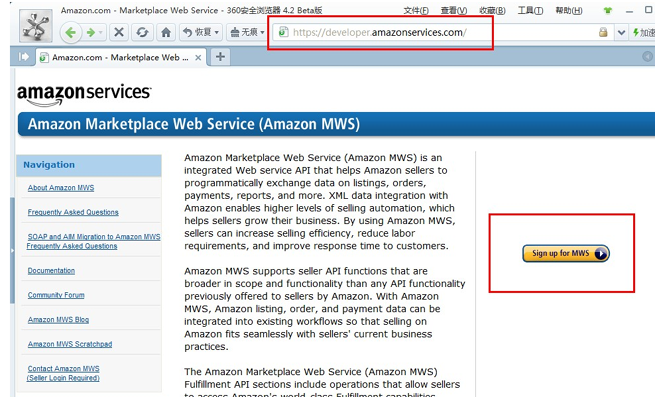Click the 恢复 restore button
This screenshot has width=655, height=397.
point(198,32)
